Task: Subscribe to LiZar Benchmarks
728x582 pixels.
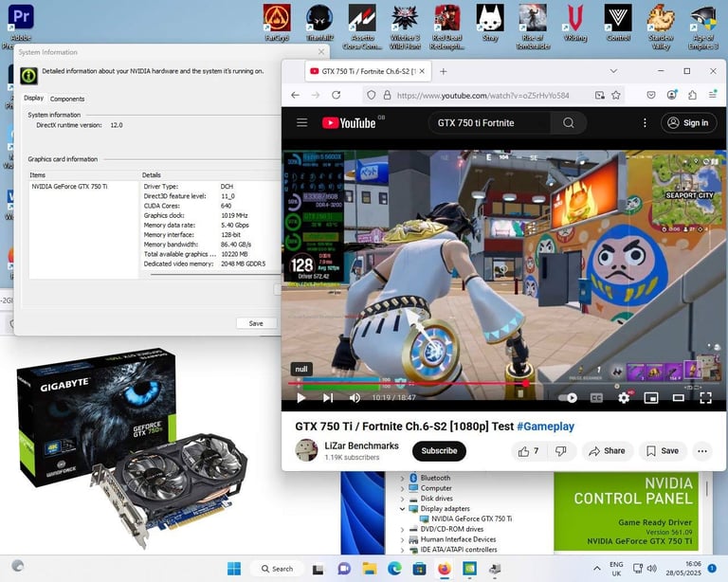Action: tap(439, 450)
